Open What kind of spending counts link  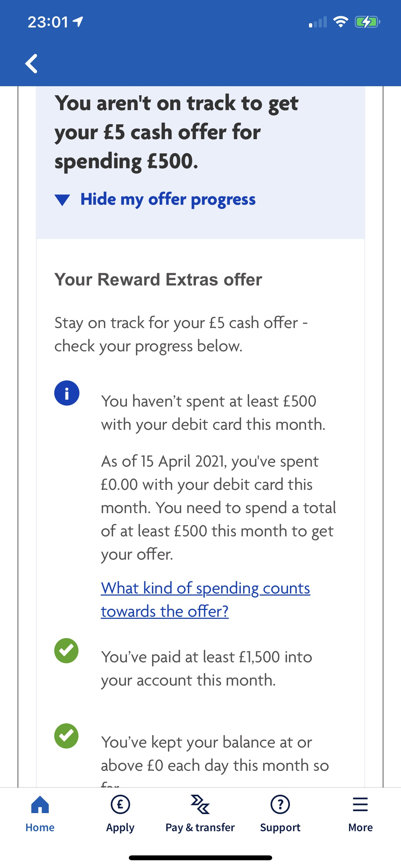205,599
